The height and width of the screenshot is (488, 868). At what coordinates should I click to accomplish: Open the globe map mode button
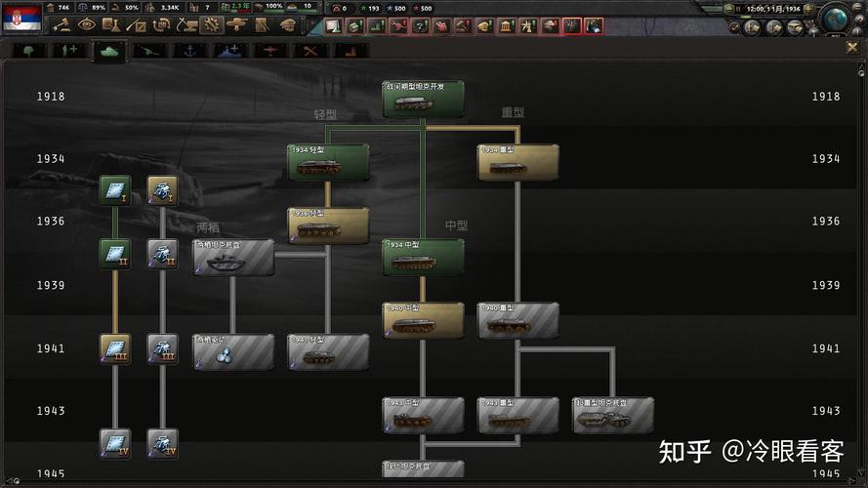(835, 19)
